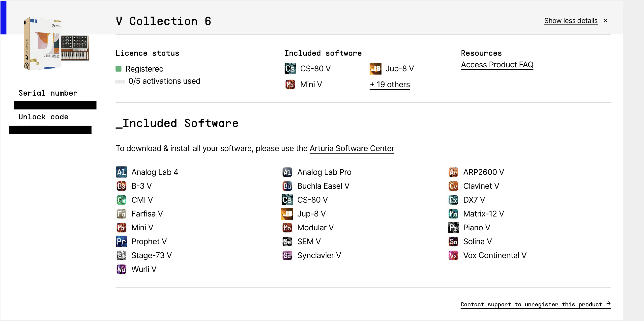This screenshot has width=644, height=321.
Task: Click the Synclavier V icon
Action: pyautogui.click(x=287, y=255)
